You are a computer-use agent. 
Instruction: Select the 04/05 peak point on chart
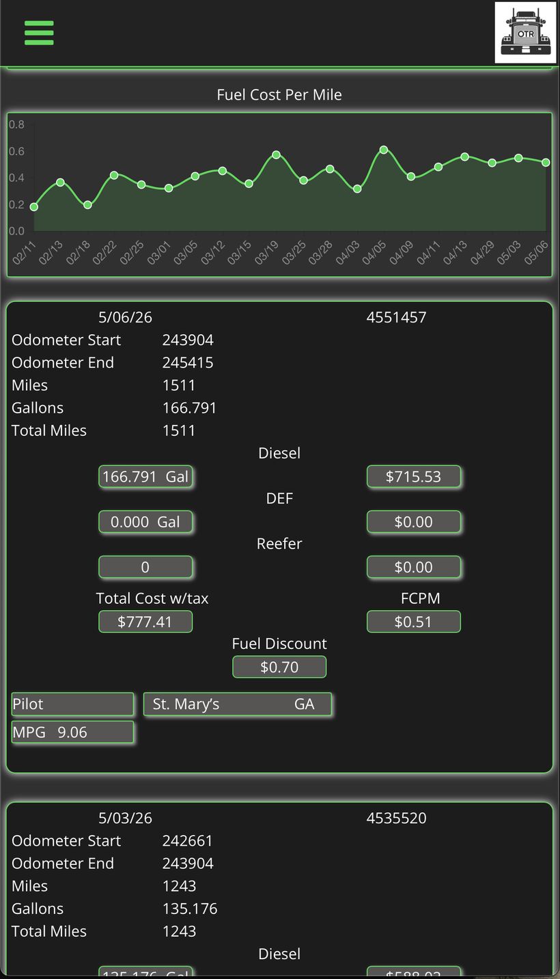tap(384, 150)
